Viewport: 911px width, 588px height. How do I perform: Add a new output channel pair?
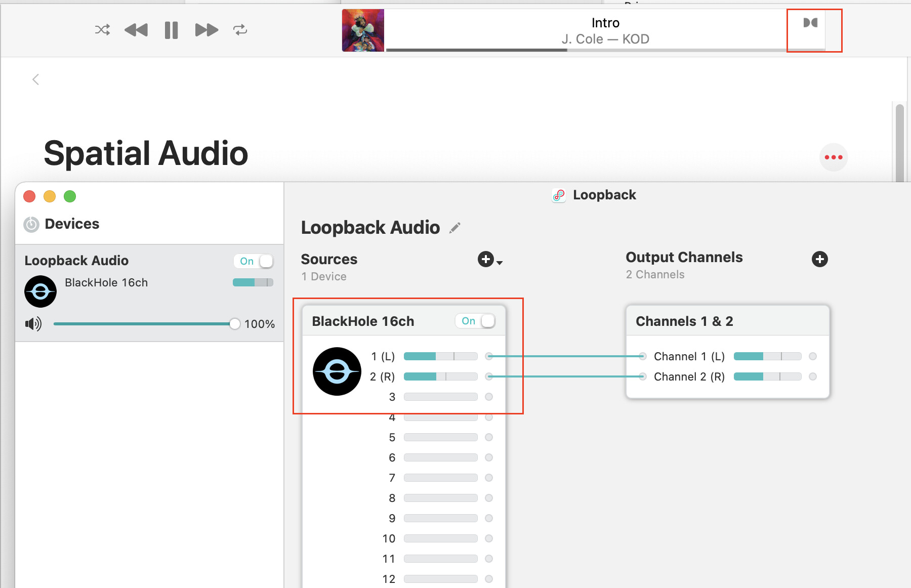[820, 259]
